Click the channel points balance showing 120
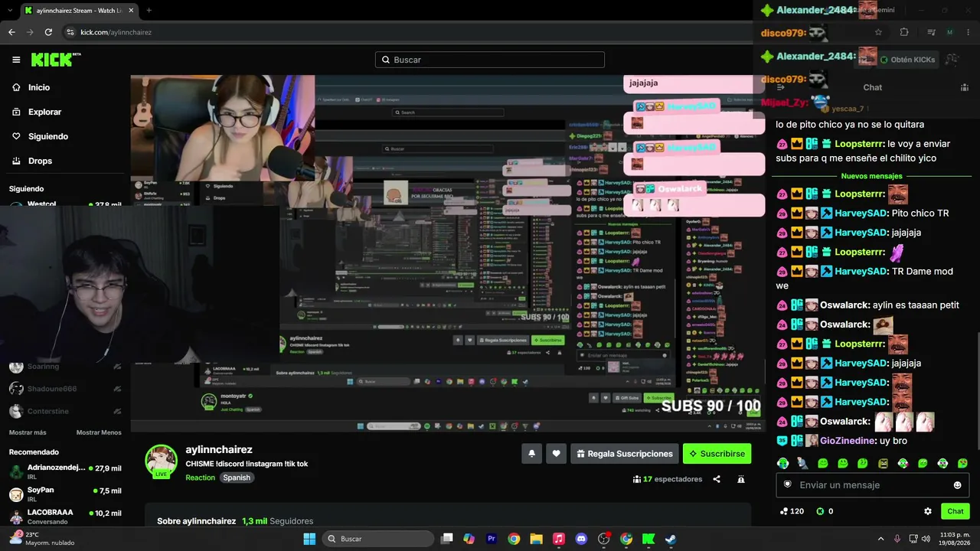Screen dimensions: 980x551 click(792, 511)
